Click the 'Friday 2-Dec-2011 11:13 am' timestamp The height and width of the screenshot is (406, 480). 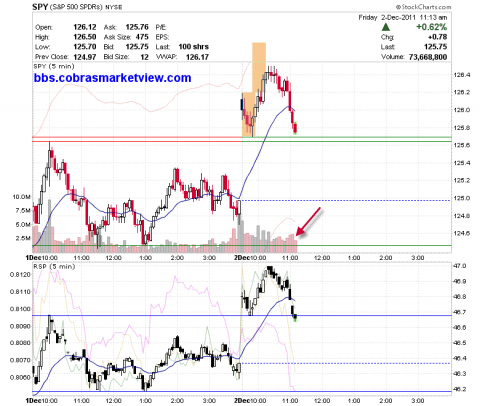[403, 17]
